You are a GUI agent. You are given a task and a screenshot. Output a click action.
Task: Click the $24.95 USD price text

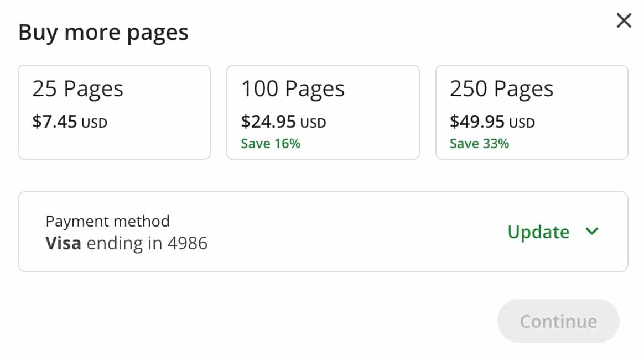pyautogui.click(x=283, y=122)
